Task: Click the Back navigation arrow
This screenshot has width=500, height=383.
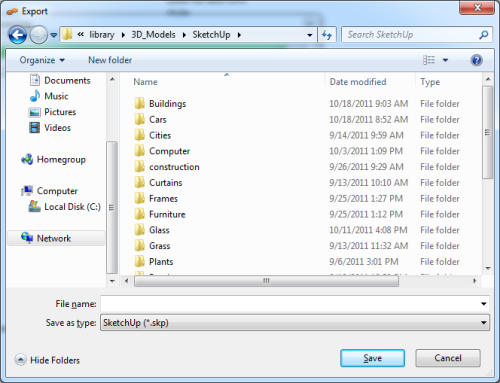Action: [x=17, y=35]
